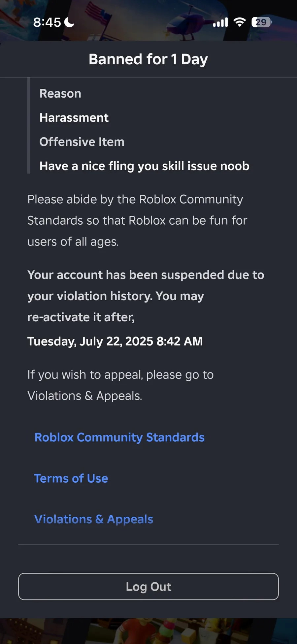Viewport: 297px width, 644px height.
Task: Tap the Wi-Fi status icon
Action: pos(240,22)
